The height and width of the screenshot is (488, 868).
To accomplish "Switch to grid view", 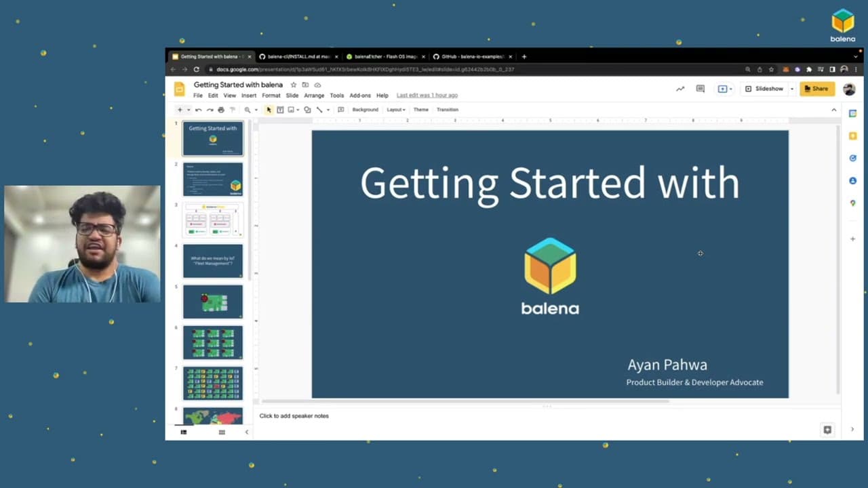I will click(x=222, y=432).
